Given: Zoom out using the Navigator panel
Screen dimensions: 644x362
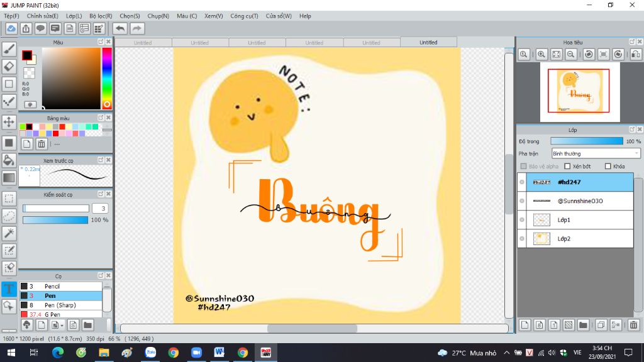Looking at the screenshot, I should pyautogui.click(x=571, y=54).
